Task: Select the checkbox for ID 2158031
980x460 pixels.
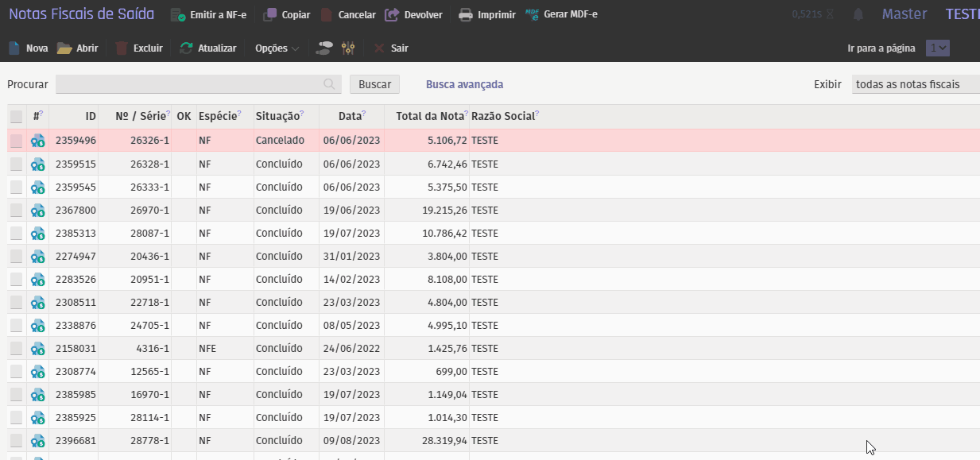Action: pyautogui.click(x=16, y=348)
